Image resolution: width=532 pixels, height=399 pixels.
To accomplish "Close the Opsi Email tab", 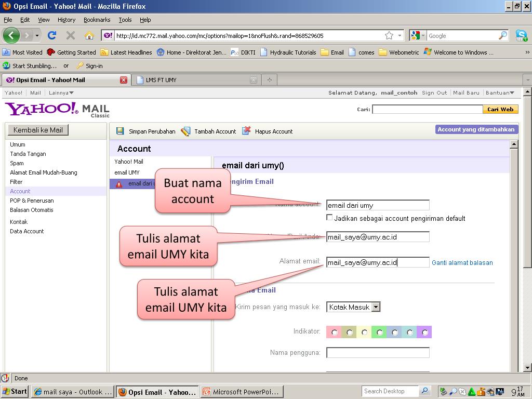I will coord(124,80).
